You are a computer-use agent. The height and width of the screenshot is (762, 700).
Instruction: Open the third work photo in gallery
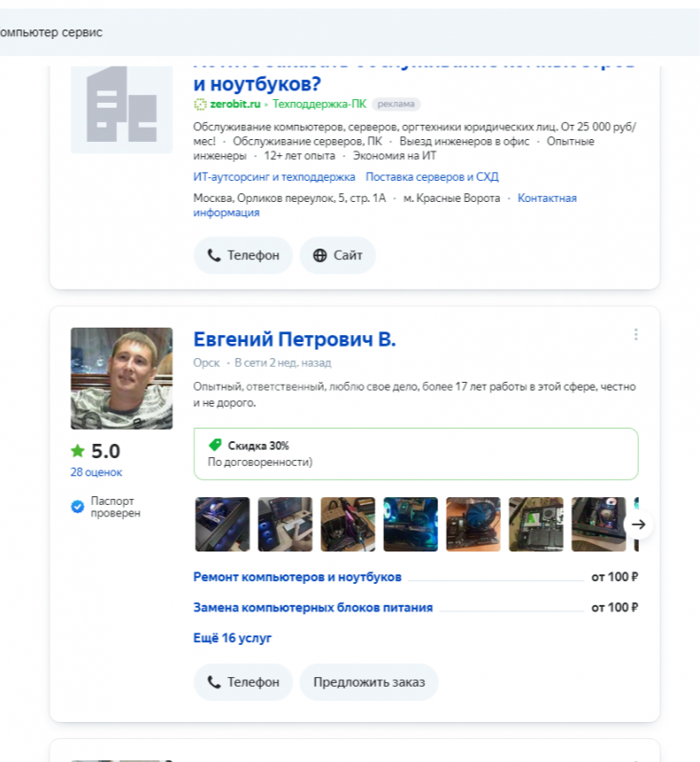(x=348, y=525)
